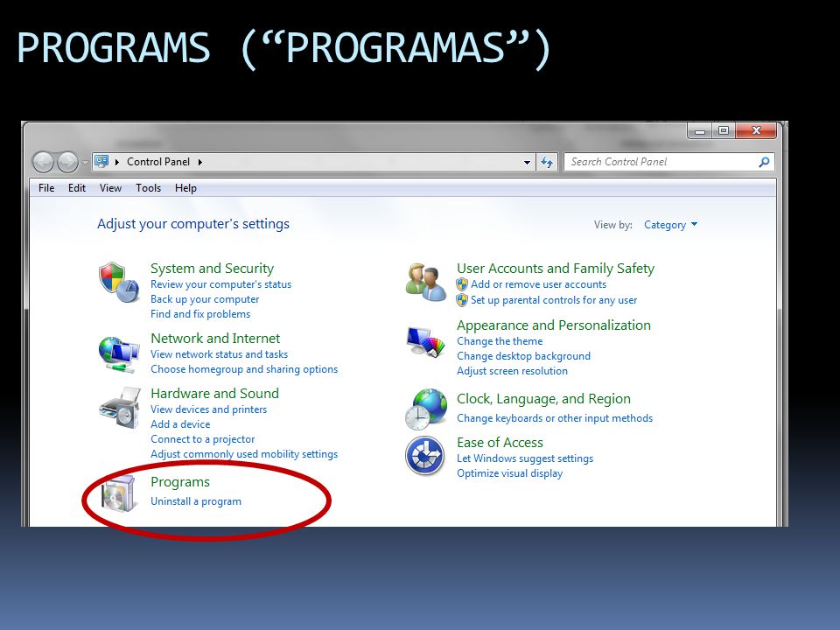The height and width of the screenshot is (630, 840).
Task: Click the Forward navigation arrow button
Action: tap(67, 162)
